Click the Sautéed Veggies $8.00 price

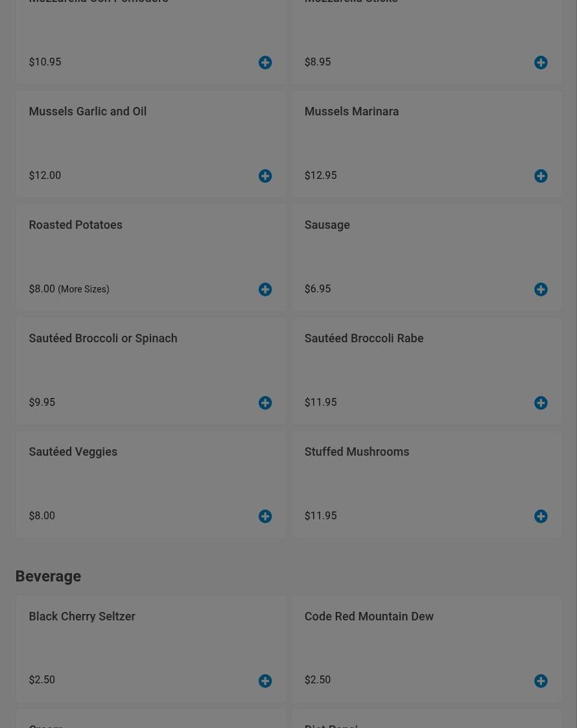tap(41, 516)
